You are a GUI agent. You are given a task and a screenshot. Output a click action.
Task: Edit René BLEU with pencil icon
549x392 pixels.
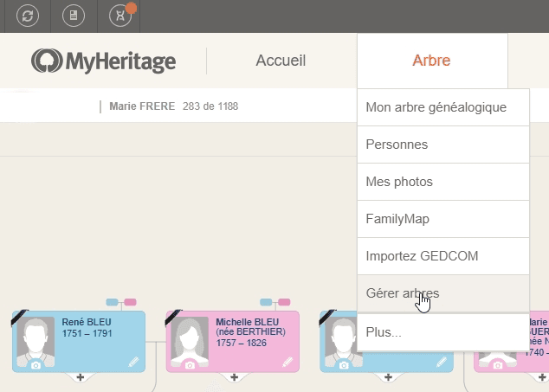pos(133,362)
